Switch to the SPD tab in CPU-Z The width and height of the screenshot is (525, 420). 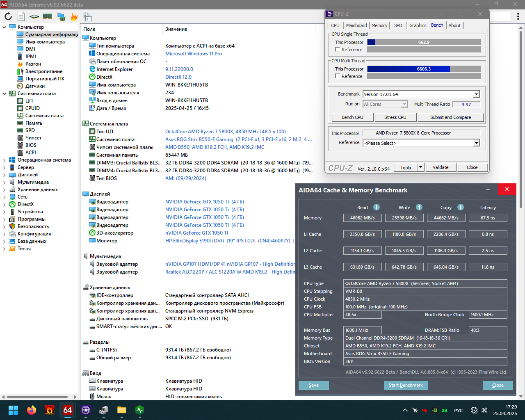(x=398, y=25)
